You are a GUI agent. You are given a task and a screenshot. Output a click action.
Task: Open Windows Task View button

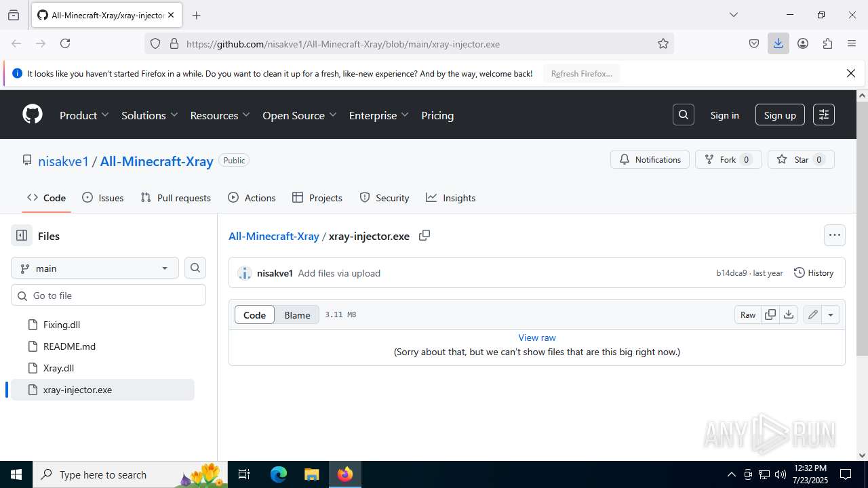(x=245, y=474)
